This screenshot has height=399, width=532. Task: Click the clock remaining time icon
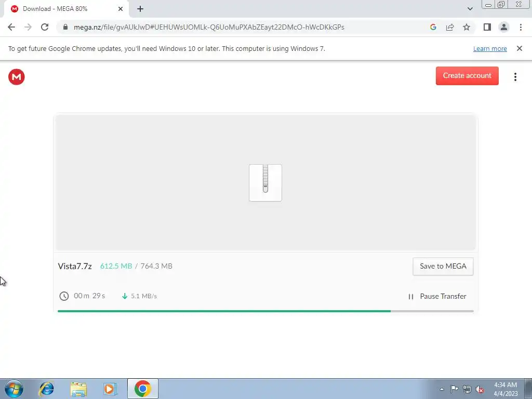64,296
